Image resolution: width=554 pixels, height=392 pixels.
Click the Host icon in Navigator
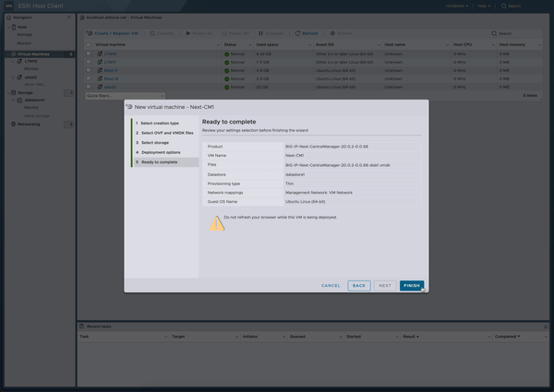[14, 27]
